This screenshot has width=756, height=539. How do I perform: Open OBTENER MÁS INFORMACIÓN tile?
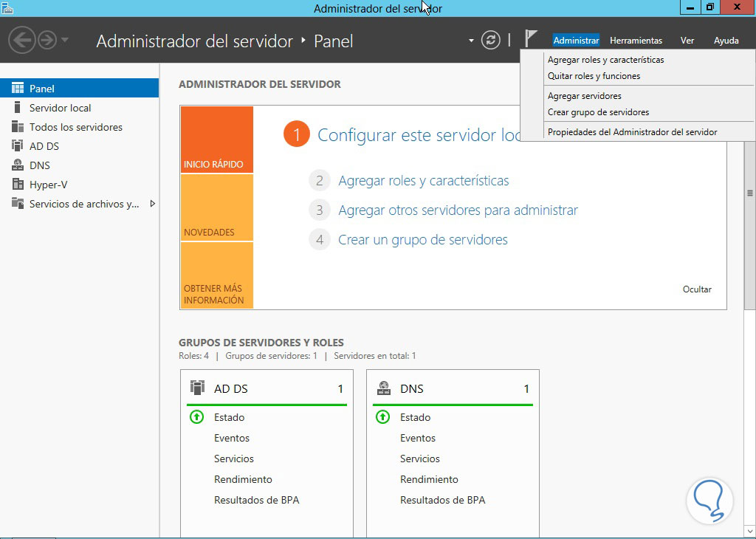click(216, 275)
